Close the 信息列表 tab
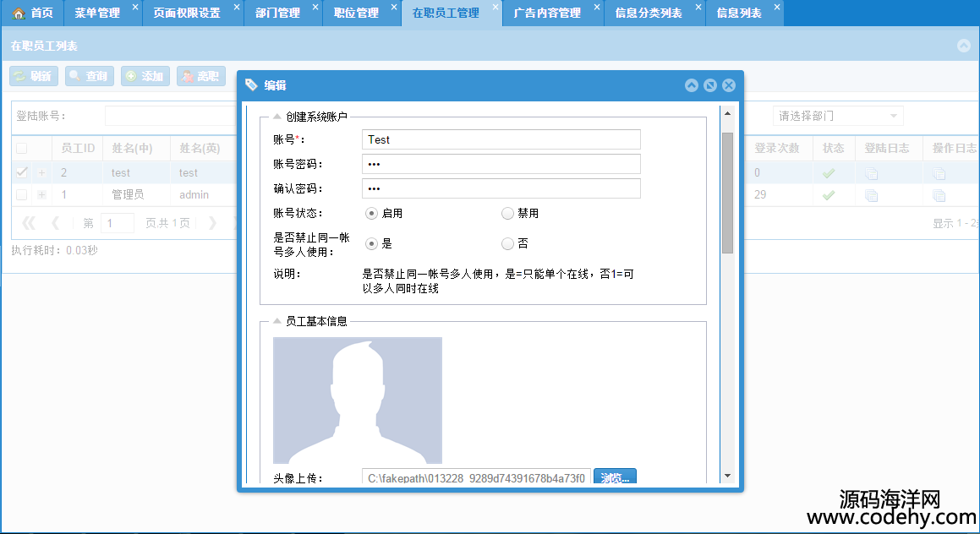Image resolution: width=980 pixels, height=534 pixels. point(777,7)
